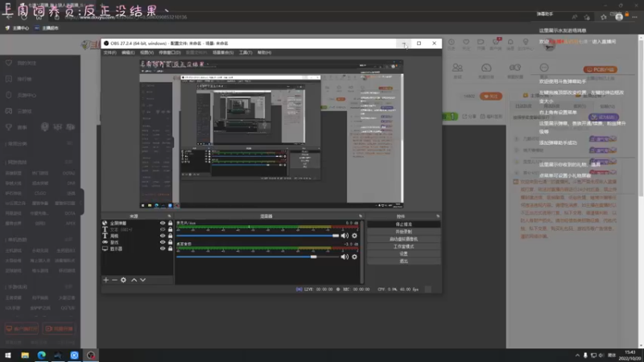Click the monitor icon of 显示器 source
The image size is (644, 362).
[105, 249]
